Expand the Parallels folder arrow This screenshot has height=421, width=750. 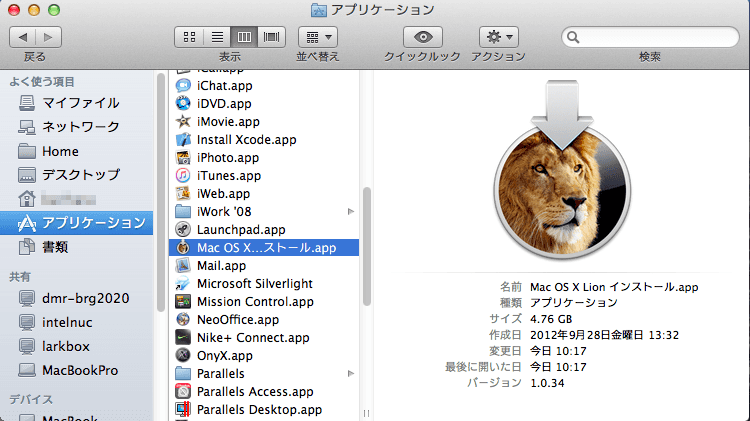pyautogui.click(x=351, y=374)
